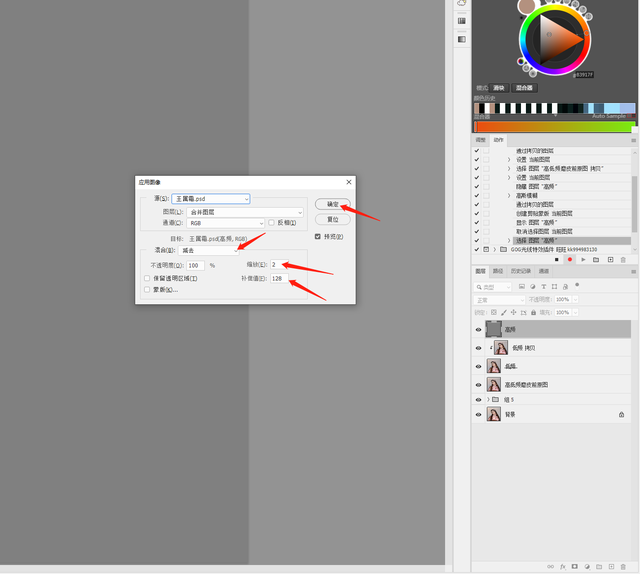This screenshot has width=640, height=574.
Task: Click the delete action trash icon
Action: [623, 260]
